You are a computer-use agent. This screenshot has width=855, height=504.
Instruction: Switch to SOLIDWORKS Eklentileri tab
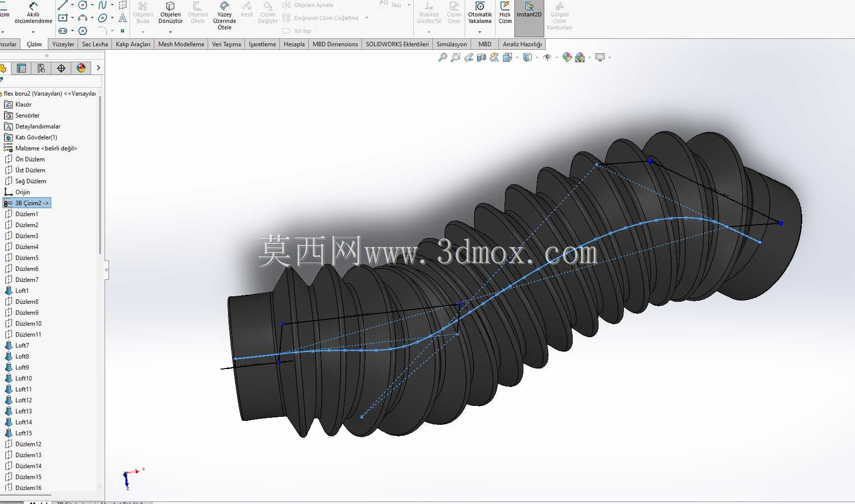click(x=397, y=44)
